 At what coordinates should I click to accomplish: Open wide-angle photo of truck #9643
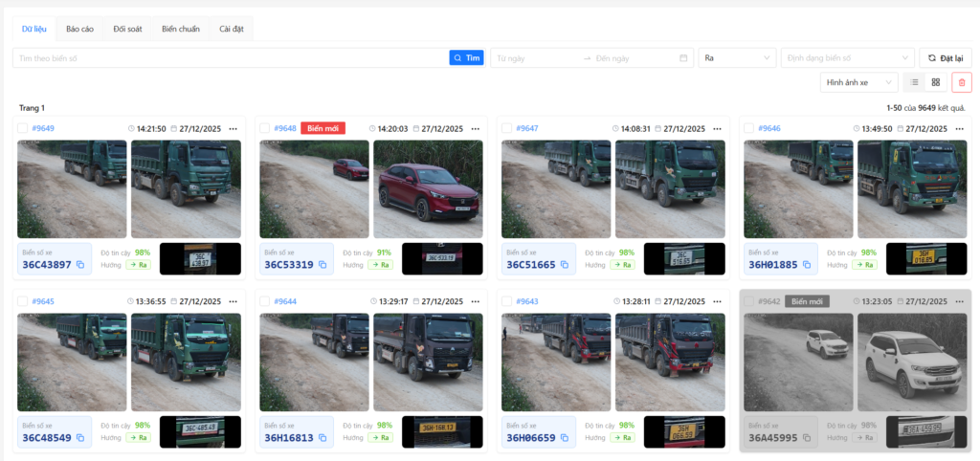[556, 362]
